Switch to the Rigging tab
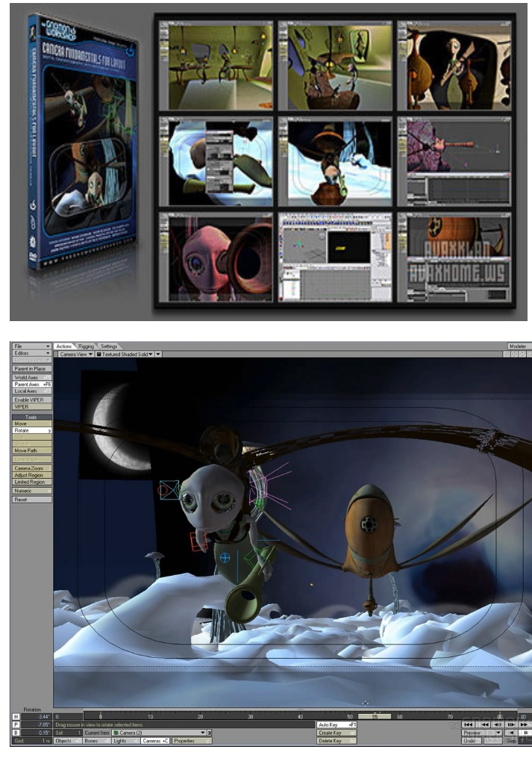 [x=86, y=346]
